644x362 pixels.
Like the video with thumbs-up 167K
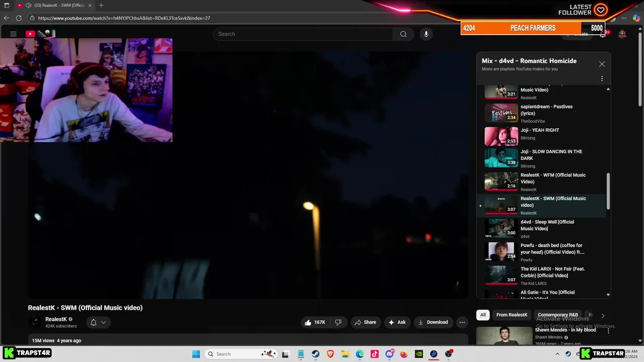pos(314,322)
